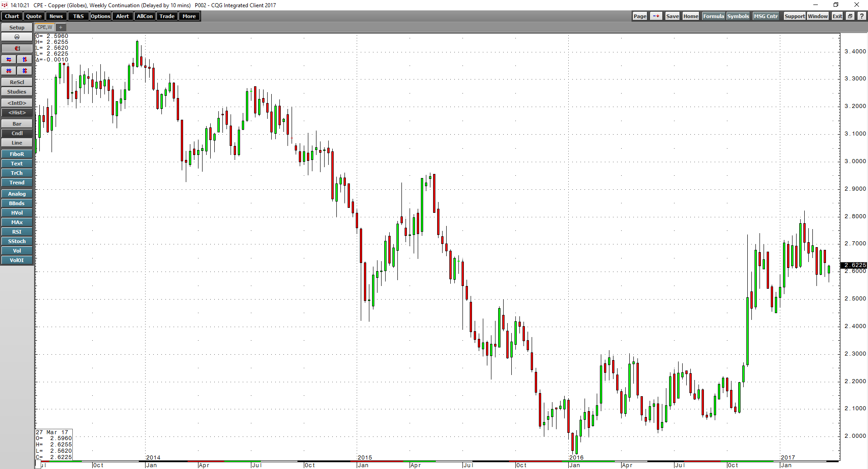The height and width of the screenshot is (469, 868).
Task: Open the MSG Cntr message center
Action: (x=766, y=16)
